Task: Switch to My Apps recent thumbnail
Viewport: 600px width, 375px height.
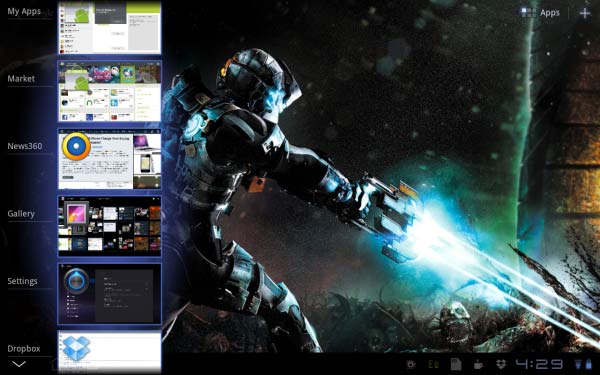Action: [x=109, y=28]
